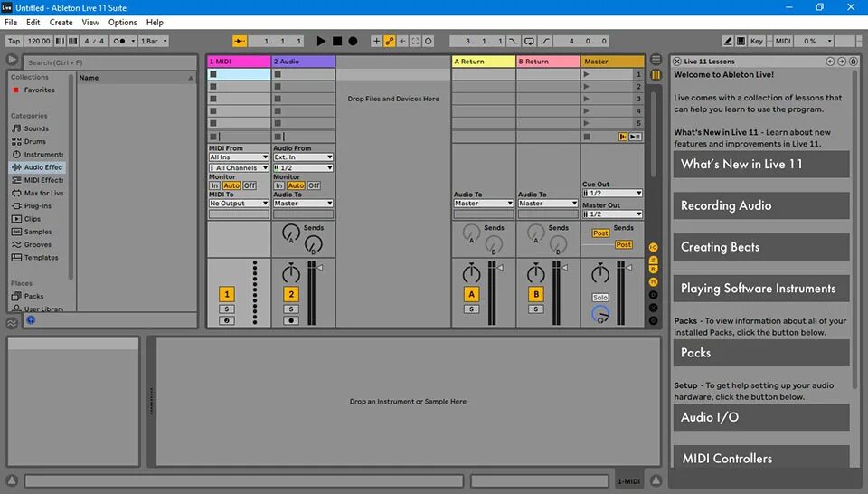
Task: Open the File menu
Action: (x=11, y=22)
